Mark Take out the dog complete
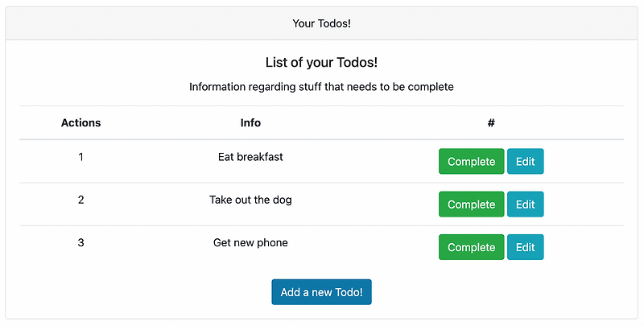This screenshot has height=326, width=644. pyautogui.click(x=471, y=204)
